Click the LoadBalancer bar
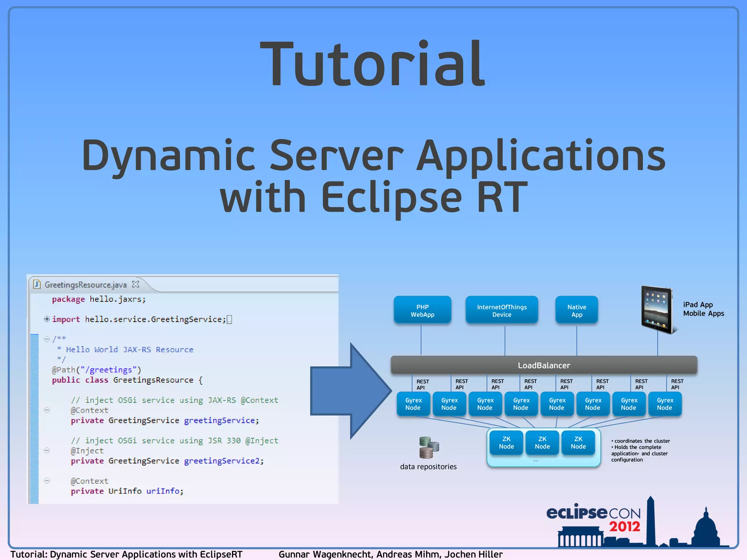The image size is (747, 560). [543, 365]
